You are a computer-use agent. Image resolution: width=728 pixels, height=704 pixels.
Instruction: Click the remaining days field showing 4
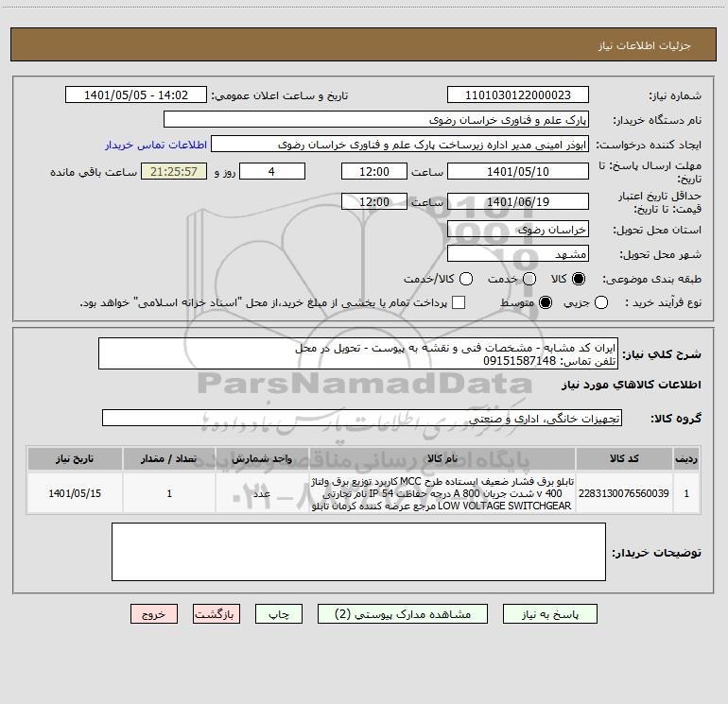pyautogui.click(x=272, y=171)
